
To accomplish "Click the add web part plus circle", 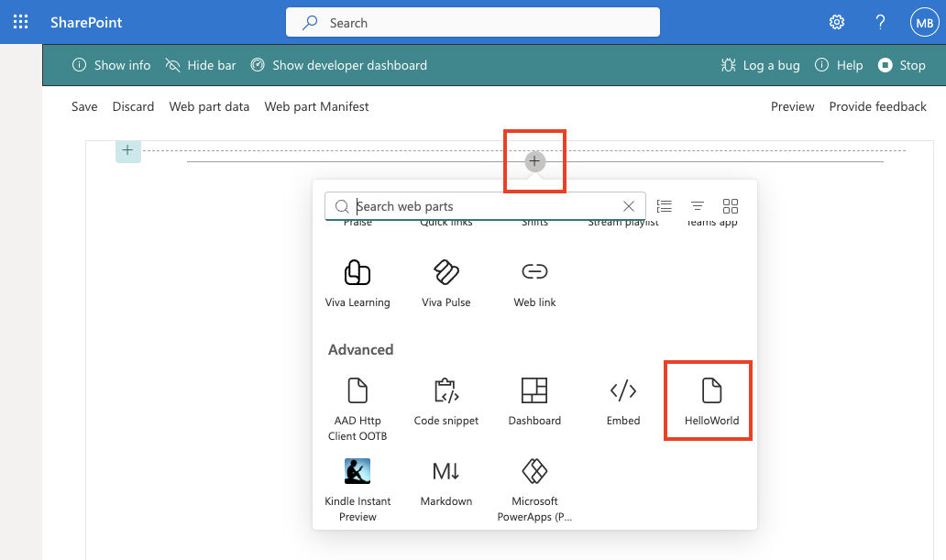I will (x=534, y=161).
